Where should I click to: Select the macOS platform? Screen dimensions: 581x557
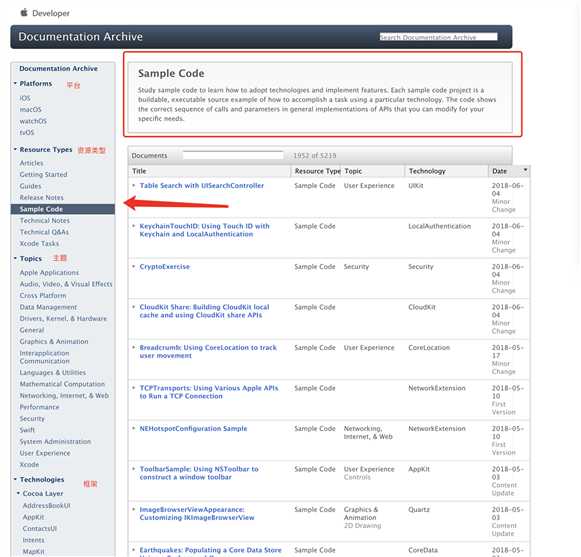[x=30, y=109]
